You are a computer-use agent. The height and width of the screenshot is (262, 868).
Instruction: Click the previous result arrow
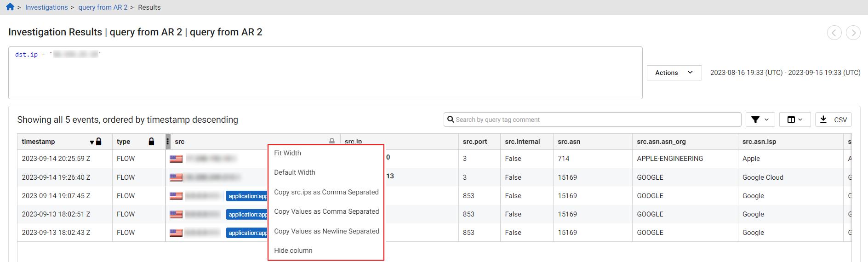[x=834, y=33]
